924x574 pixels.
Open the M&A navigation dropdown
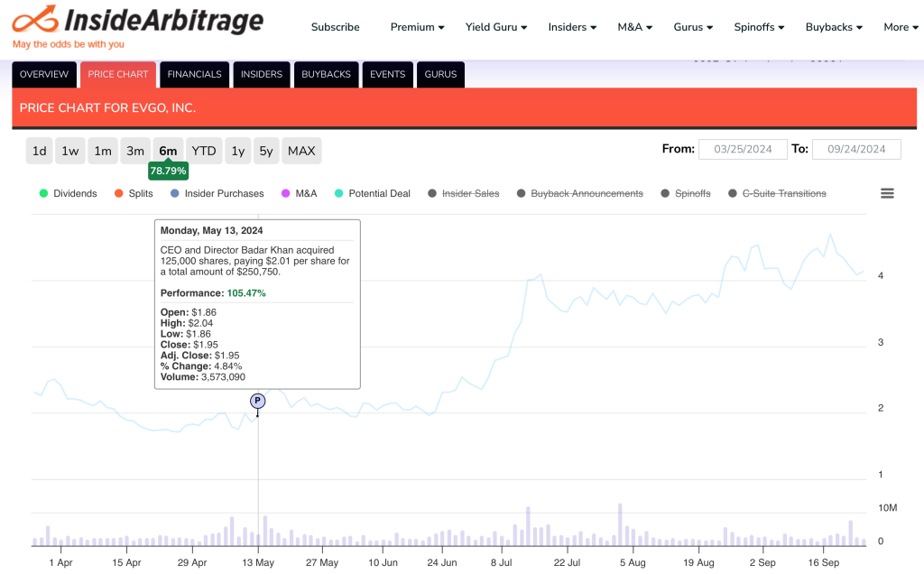pos(634,27)
